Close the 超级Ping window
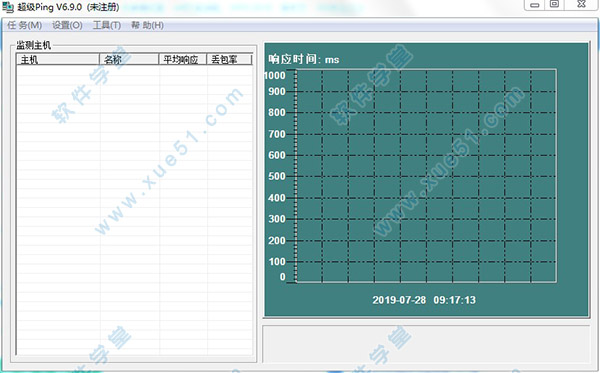Image resolution: width=600 pixels, height=373 pixels. pyautogui.click(x=581, y=4)
